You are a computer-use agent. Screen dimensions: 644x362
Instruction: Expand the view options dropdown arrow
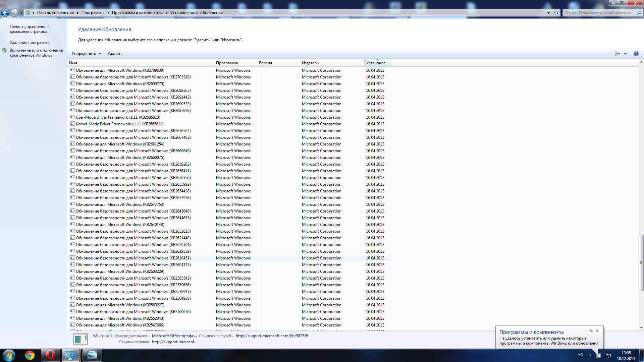(x=625, y=54)
